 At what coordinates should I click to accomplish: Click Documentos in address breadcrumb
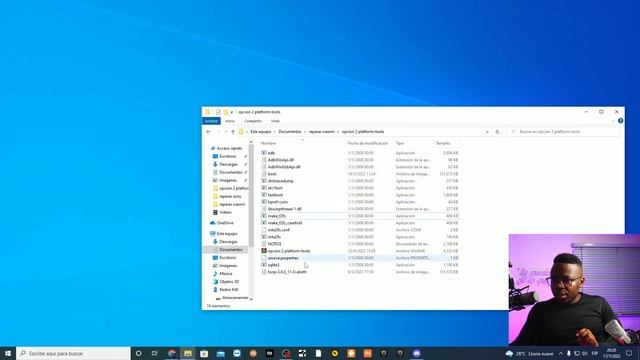[x=290, y=132]
